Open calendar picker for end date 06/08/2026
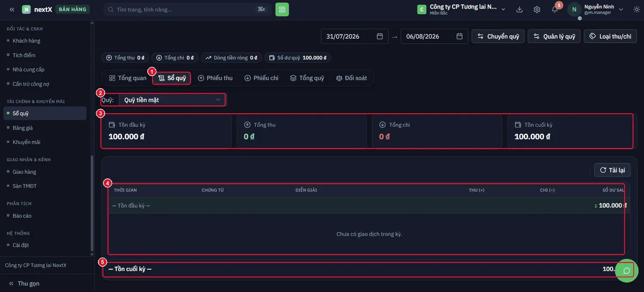Screen dimensions: 644x292 (459, 37)
